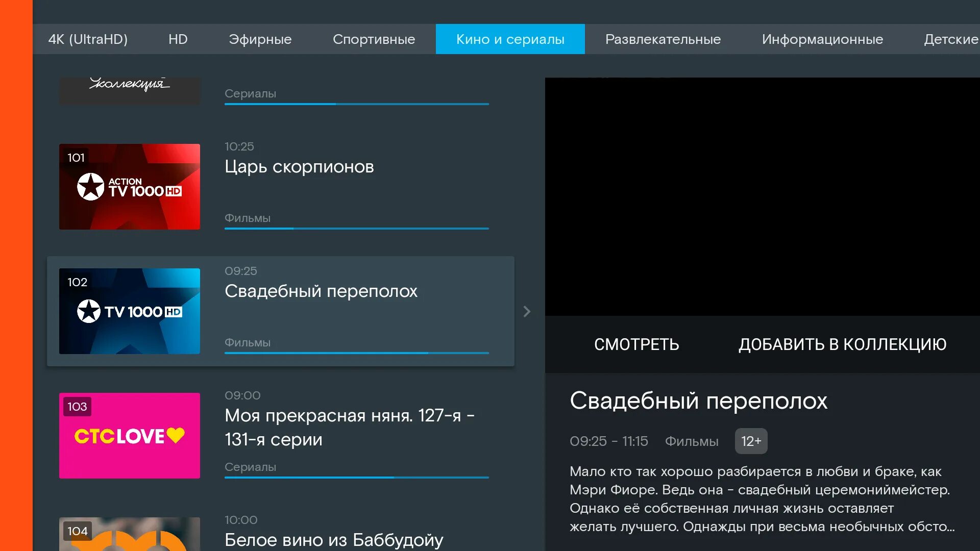Select the TV 1000 HD channel logo
The height and width of the screenshot is (551, 980).
tap(129, 311)
